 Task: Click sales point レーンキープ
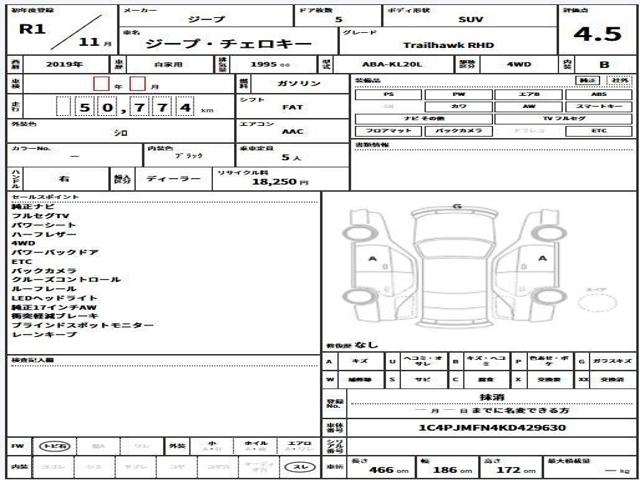click(x=44, y=335)
